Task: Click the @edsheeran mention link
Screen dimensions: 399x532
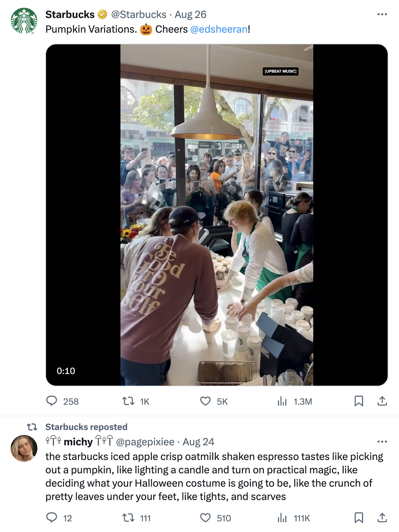Action: (x=219, y=29)
